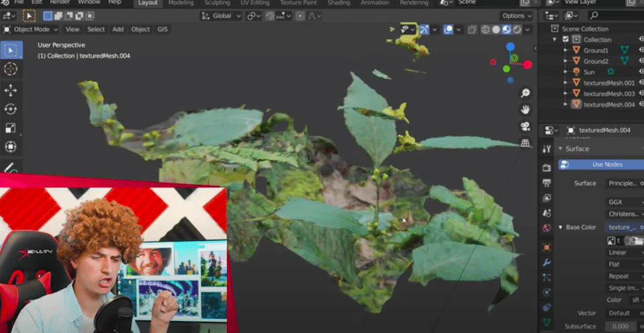The image size is (644, 333).
Task: Open the Repeat extension dropdown
Action: tap(625, 277)
